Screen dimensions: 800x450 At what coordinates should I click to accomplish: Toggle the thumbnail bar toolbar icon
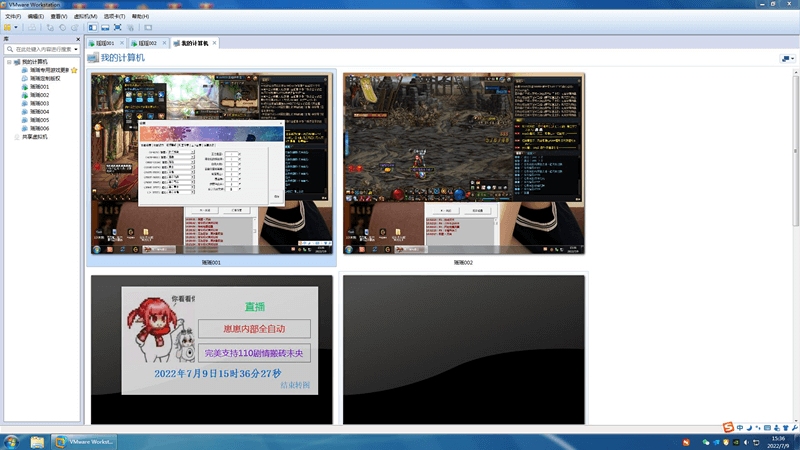tap(105, 28)
